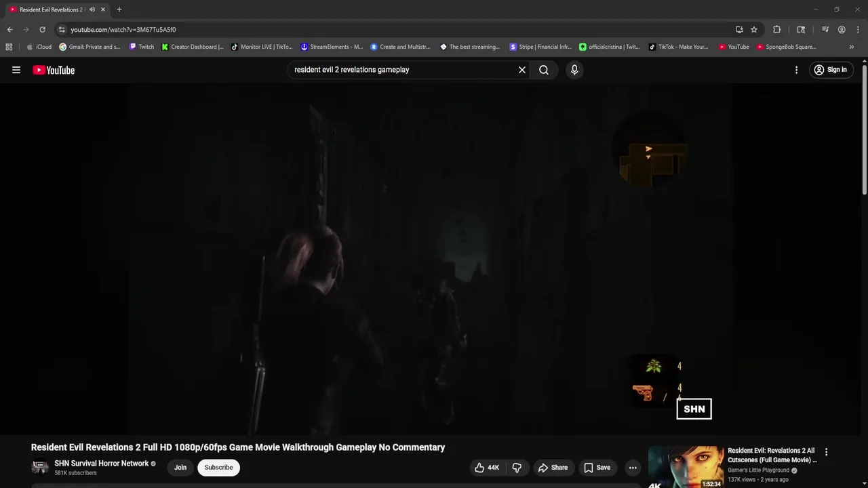This screenshot has height=488, width=868.
Task: Open the Monitor LIVE TikTok bookmark
Action: (x=262, y=47)
